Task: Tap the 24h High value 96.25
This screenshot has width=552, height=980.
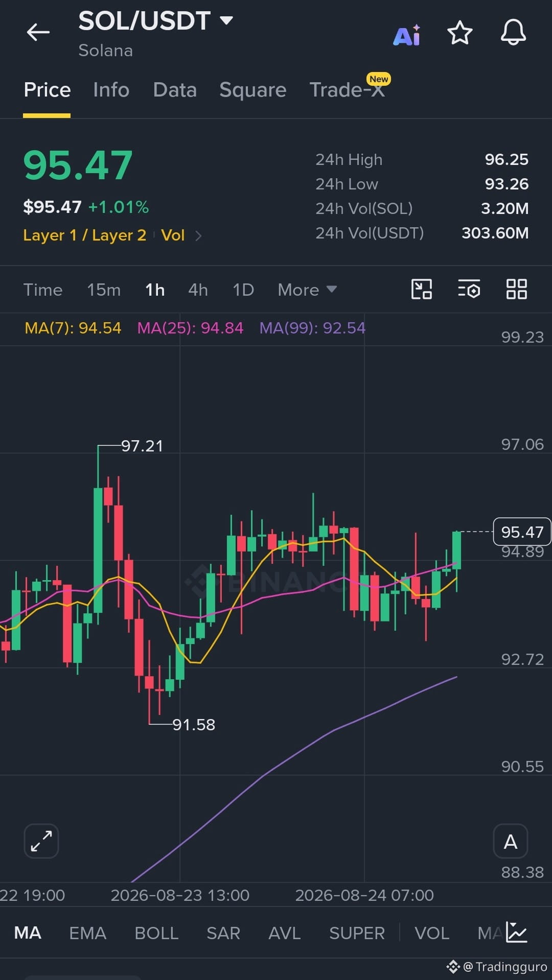Action: point(507,159)
